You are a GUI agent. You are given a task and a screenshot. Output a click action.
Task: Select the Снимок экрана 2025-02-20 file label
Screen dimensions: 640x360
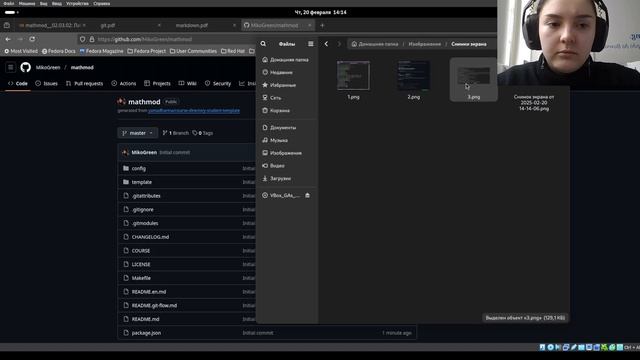click(x=534, y=103)
